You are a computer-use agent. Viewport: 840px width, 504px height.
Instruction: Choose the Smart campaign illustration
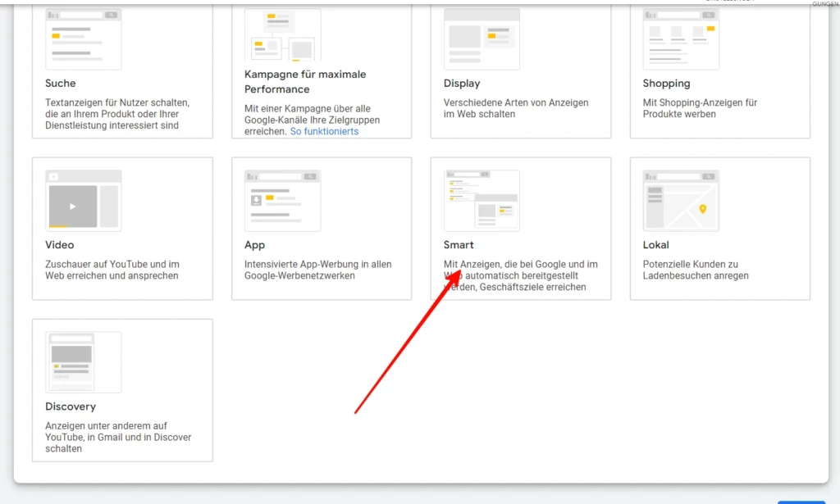coord(482,201)
